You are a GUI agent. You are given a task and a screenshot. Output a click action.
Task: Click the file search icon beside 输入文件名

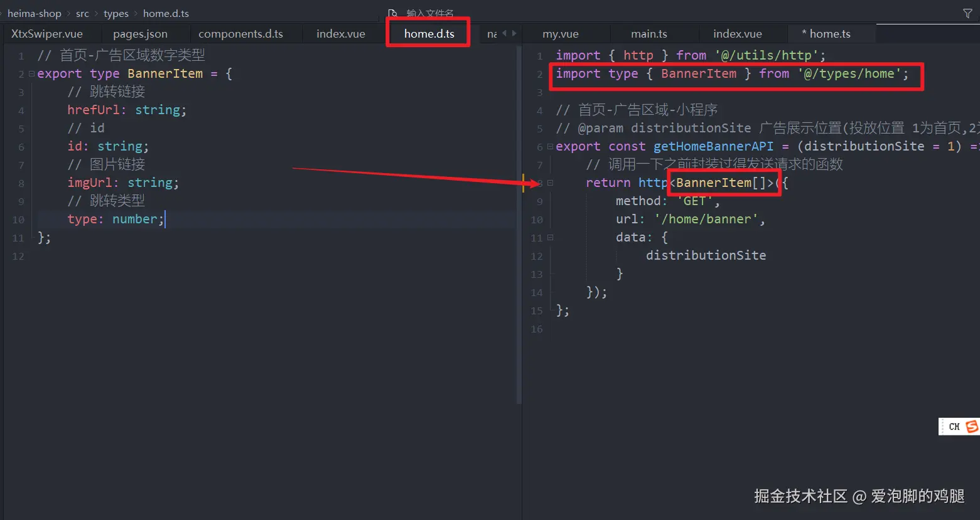click(x=393, y=13)
